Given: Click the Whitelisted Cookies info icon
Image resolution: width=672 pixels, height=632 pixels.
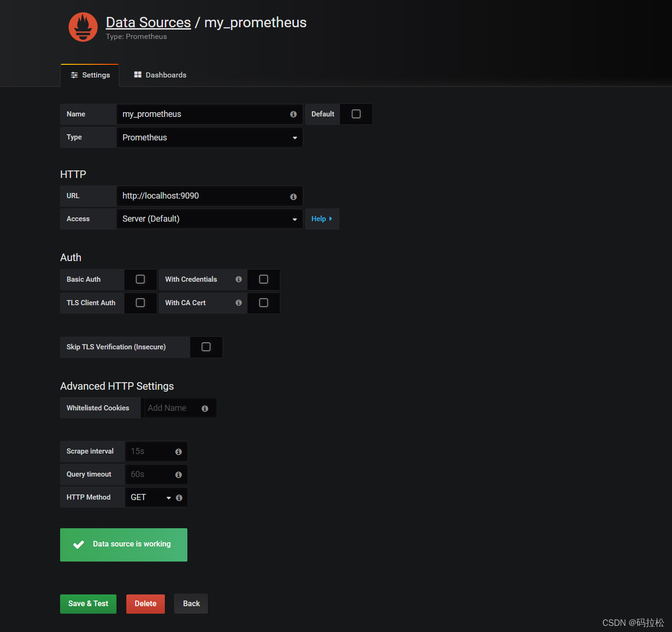Looking at the screenshot, I should pyautogui.click(x=205, y=408).
